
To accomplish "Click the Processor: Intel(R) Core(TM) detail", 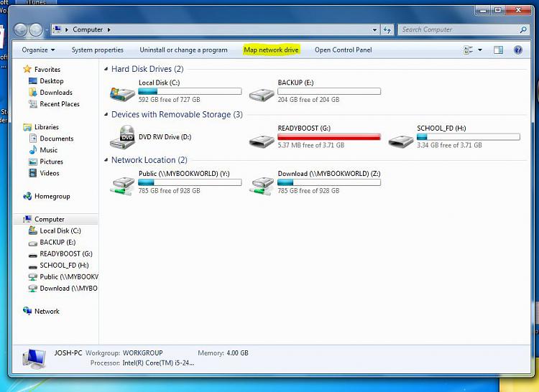I will pyautogui.click(x=142, y=363).
